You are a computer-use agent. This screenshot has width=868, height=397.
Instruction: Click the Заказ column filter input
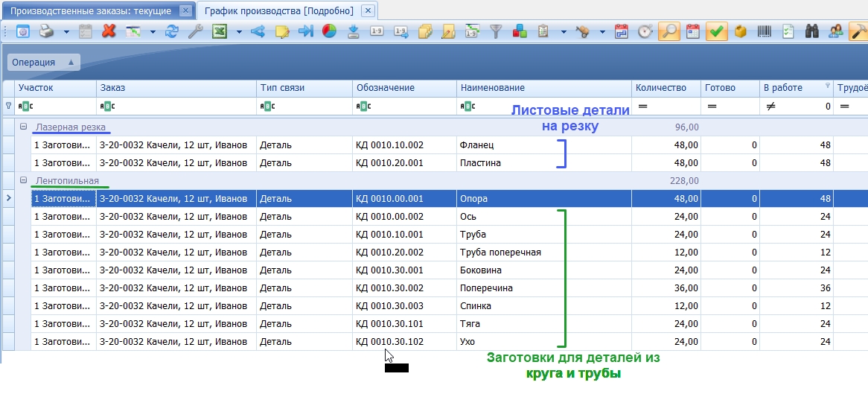point(176,106)
